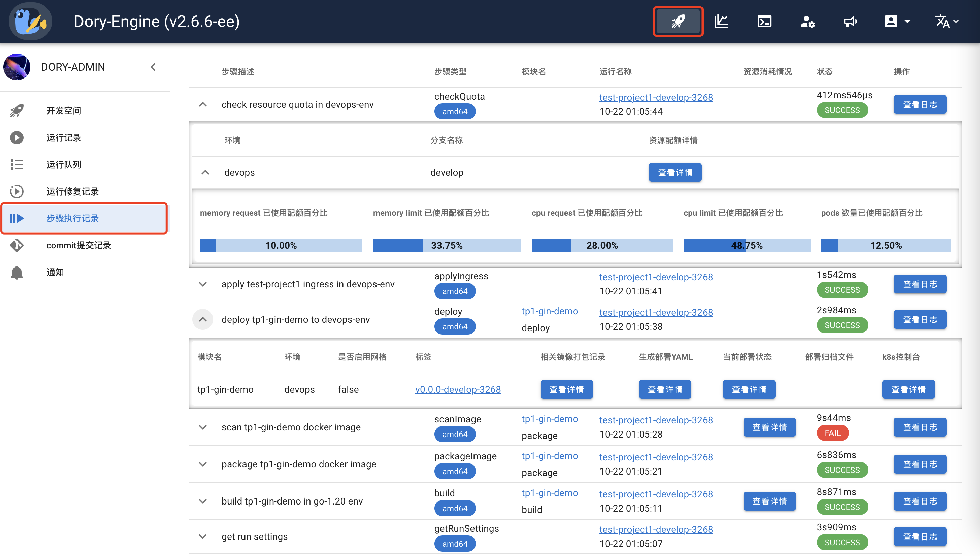This screenshot has width=980, height=556.
Task: Select 步骤执行记录 in the sidebar menu
Action: (x=72, y=218)
